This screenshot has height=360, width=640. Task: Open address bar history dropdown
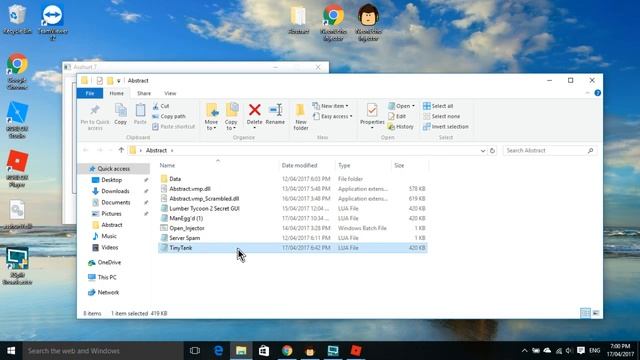(x=483, y=151)
